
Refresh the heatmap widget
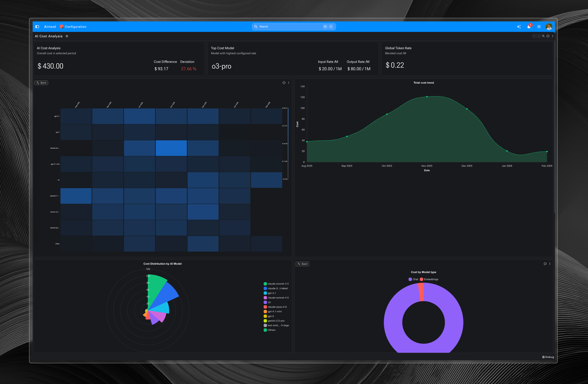pos(284,83)
